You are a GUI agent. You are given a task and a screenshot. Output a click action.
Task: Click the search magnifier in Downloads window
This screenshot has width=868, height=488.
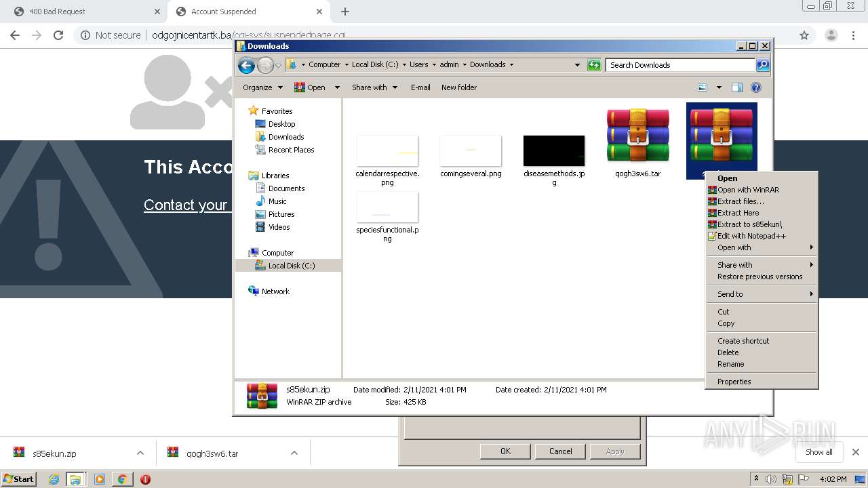(x=763, y=65)
